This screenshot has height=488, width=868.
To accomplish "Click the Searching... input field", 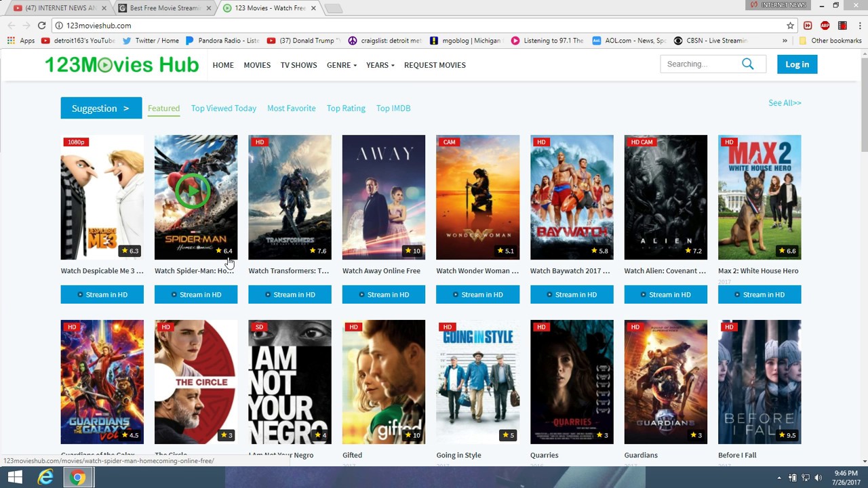I will (698, 64).
